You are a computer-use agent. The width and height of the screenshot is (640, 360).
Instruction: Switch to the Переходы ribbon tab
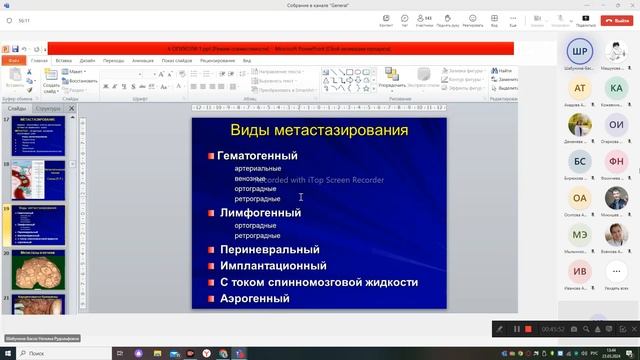113,60
